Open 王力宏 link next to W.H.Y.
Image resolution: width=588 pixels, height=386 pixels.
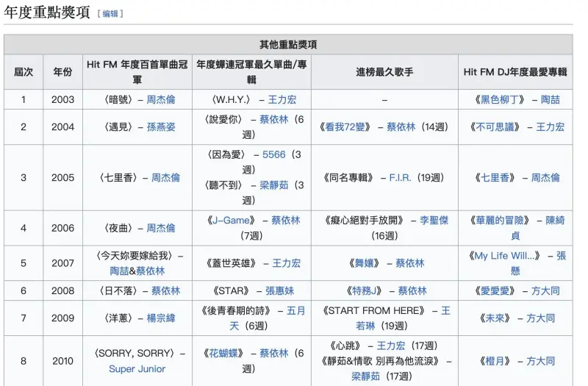pyautogui.click(x=282, y=99)
